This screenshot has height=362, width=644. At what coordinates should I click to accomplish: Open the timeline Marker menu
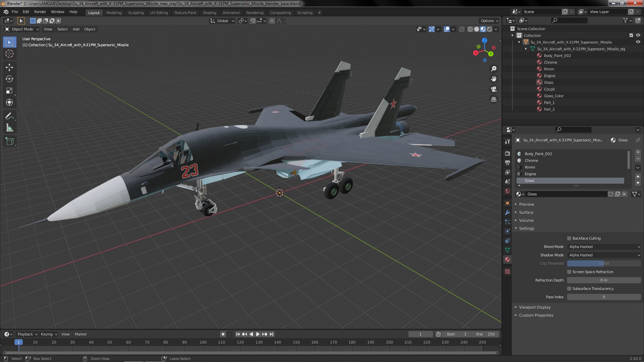click(80, 334)
